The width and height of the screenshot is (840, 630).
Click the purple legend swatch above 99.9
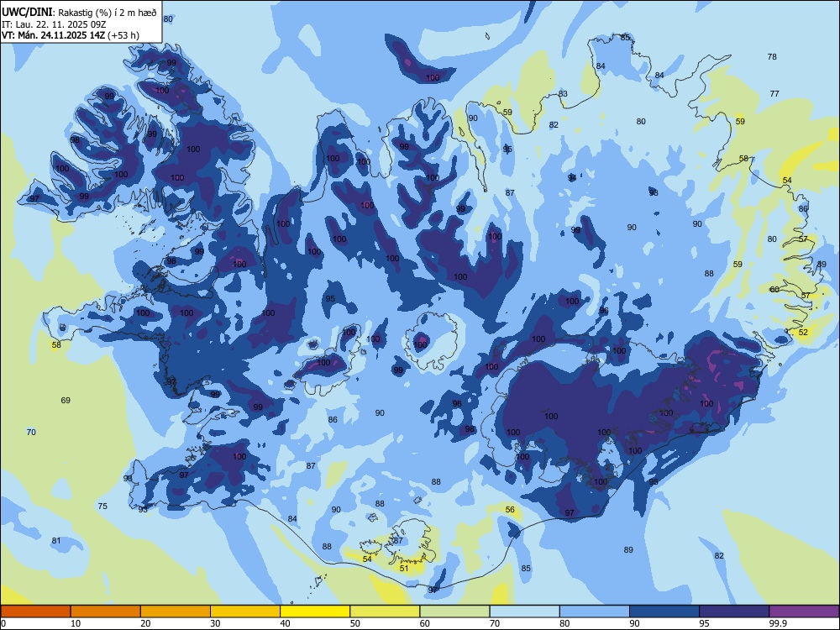(x=804, y=612)
